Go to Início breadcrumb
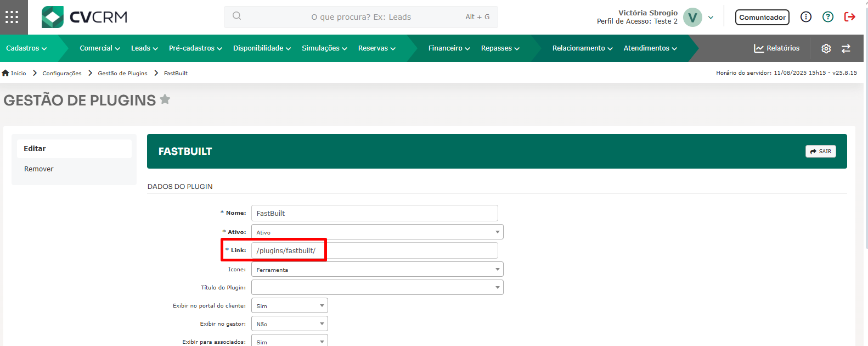Image resolution: width=868 pixels, height=346 pixels. click(x=14, y=73)
